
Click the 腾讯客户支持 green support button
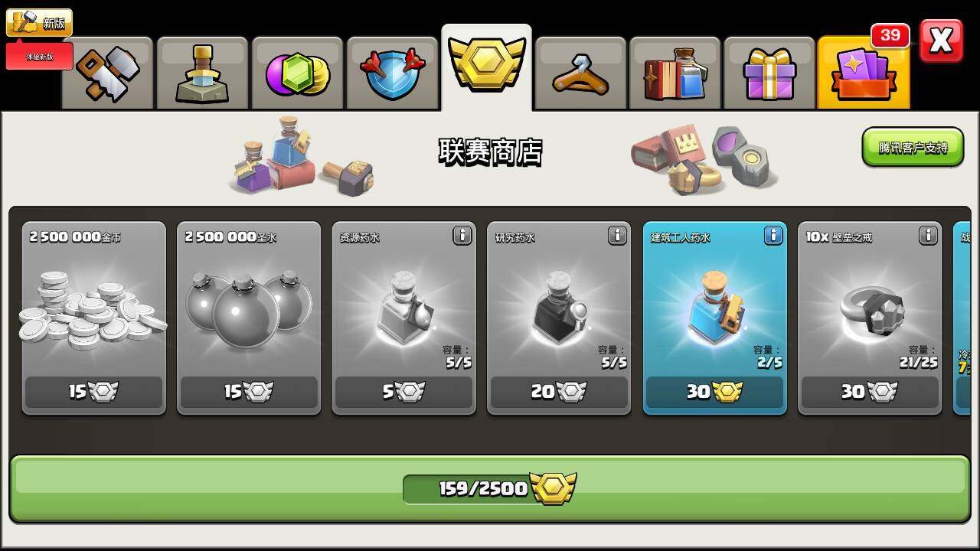913,147
